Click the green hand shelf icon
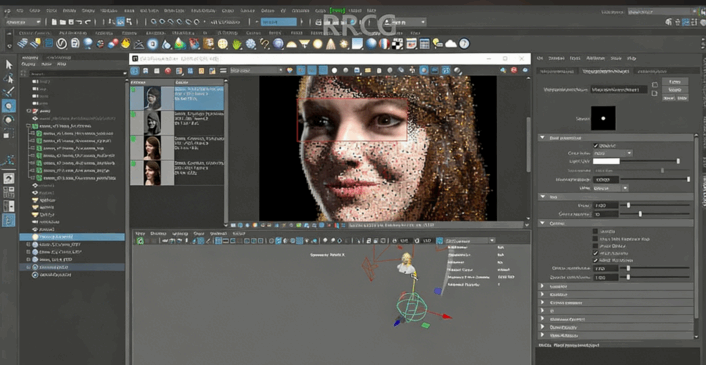This screenshot has height=365, width=706. 237,44
